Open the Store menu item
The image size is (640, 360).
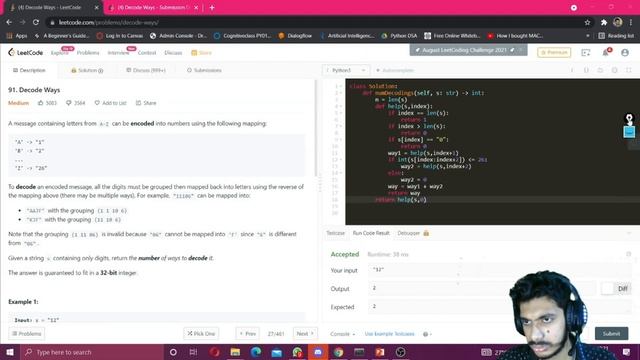tap(202, 53)
